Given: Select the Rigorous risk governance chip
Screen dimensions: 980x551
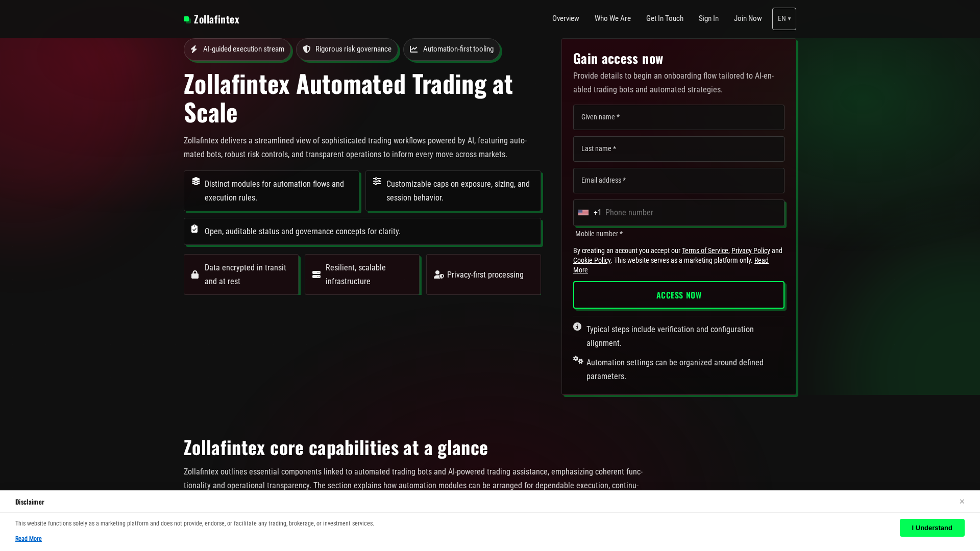Looking at the screenshot, I should coord(347,49).
